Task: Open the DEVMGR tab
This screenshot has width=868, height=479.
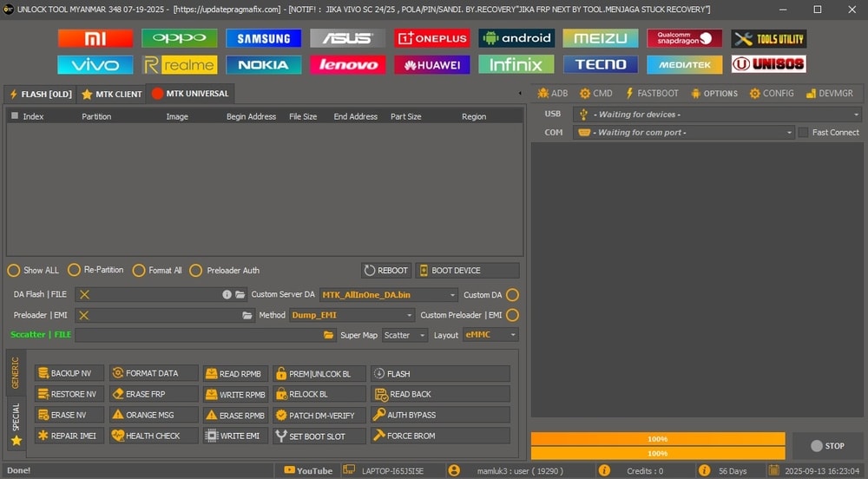Action: tap(829, 94)
